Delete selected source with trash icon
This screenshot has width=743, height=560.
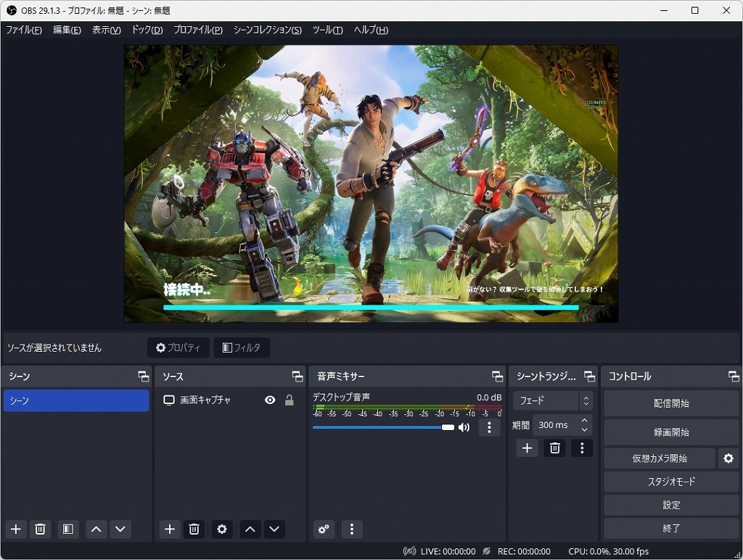tap(194, 529)
